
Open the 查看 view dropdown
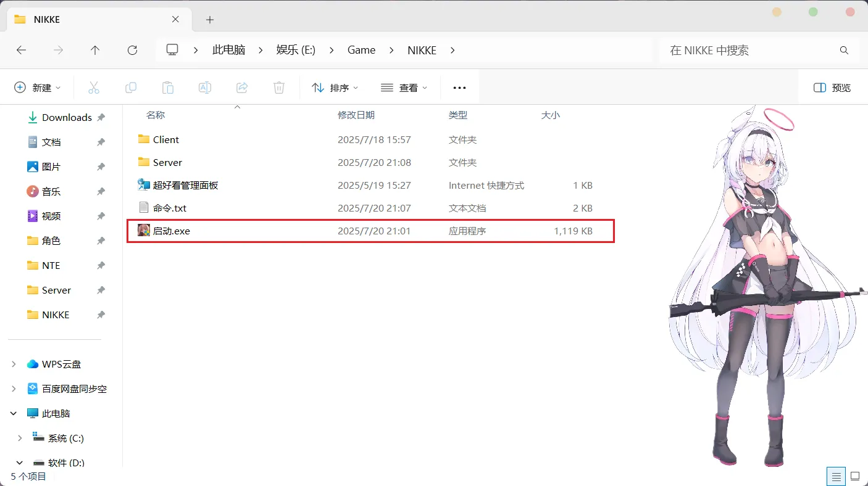(404, 87)
